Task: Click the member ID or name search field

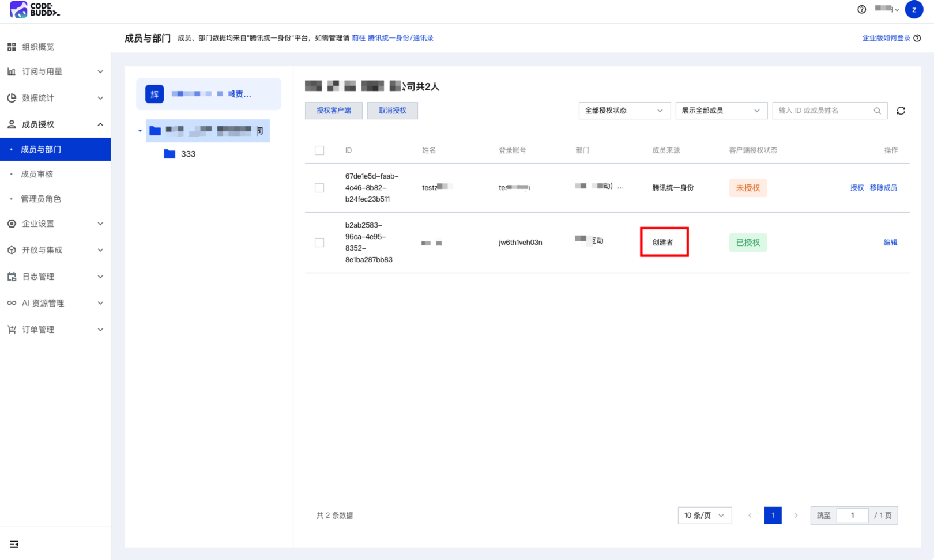Action: pyautogui.click(x=822, y=111)
